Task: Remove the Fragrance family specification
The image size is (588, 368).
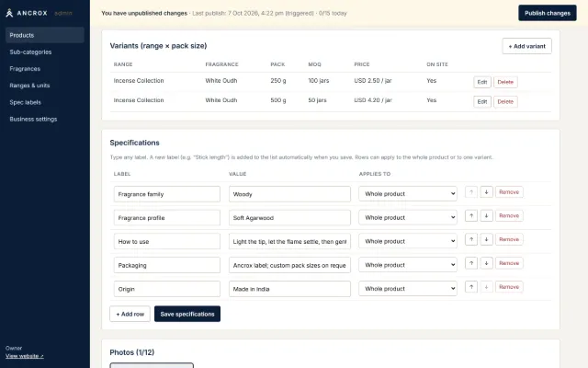Action: [509, 192]
